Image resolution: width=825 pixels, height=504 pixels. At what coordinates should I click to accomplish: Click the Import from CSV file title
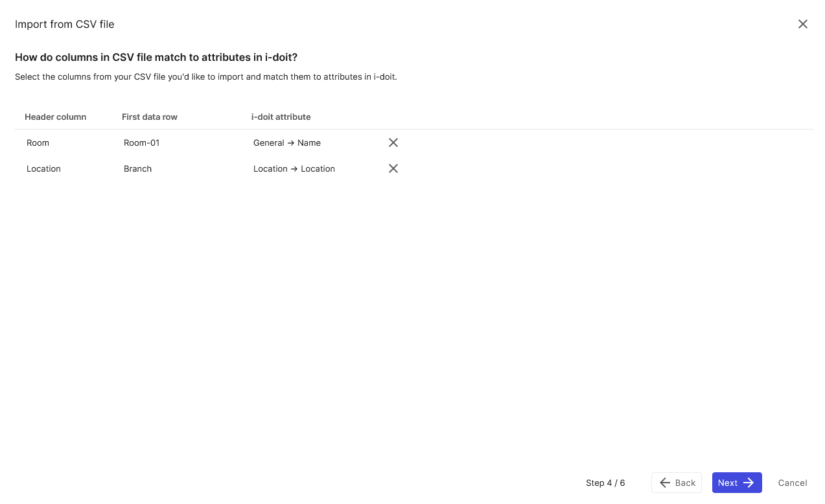(65, 24)
